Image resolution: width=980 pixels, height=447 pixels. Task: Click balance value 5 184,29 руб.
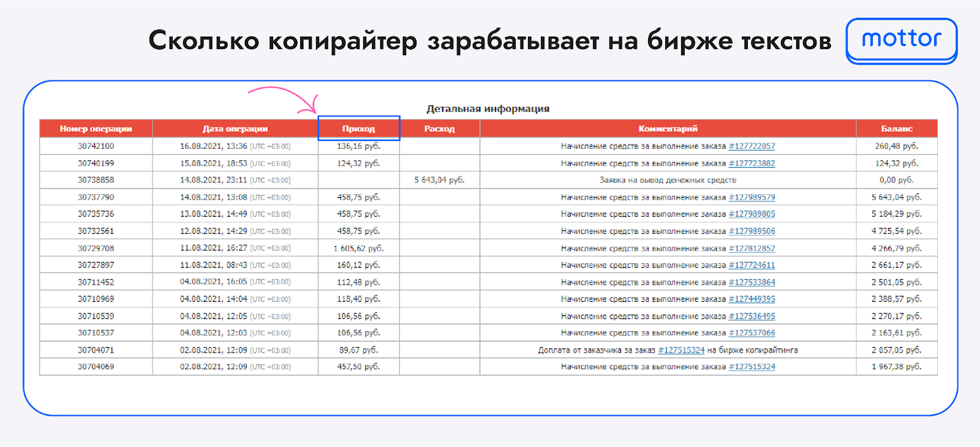point(897,214)
